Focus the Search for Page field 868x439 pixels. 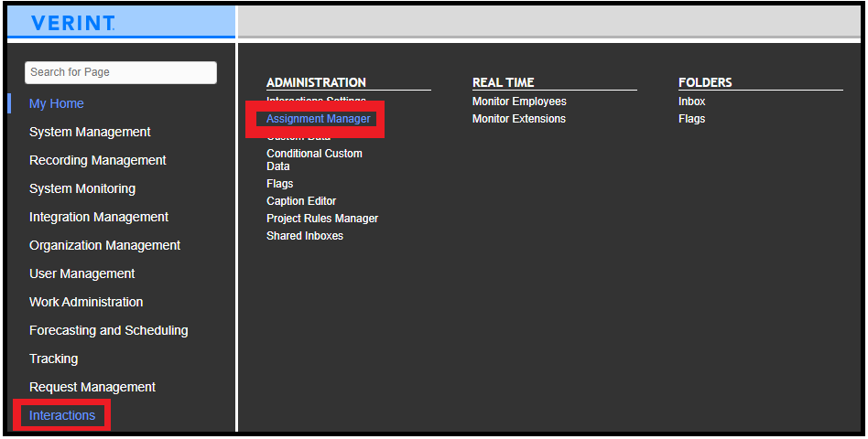pyautogui.click(x=121, y=72)
